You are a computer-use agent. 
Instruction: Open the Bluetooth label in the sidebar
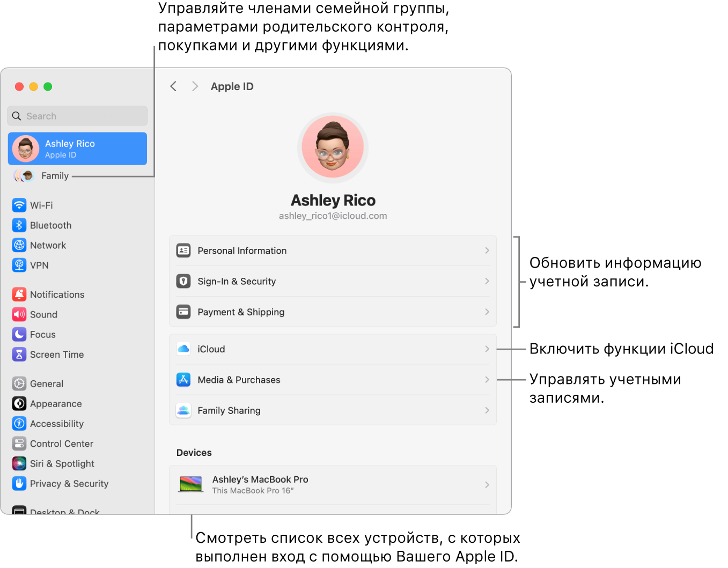point(51,225)
